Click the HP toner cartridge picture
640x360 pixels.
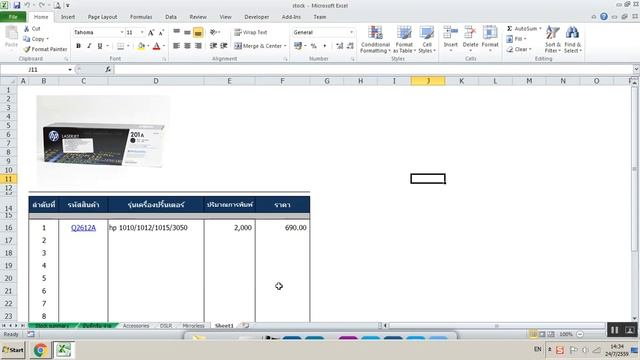(103, 141)
